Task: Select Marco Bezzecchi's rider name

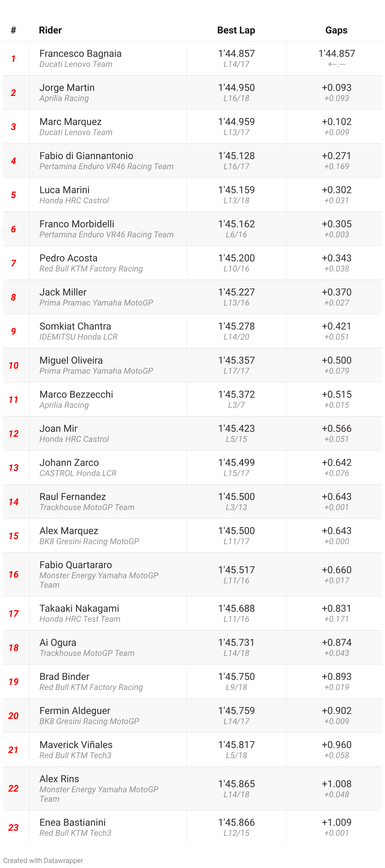Action: (x=76, y=394)
